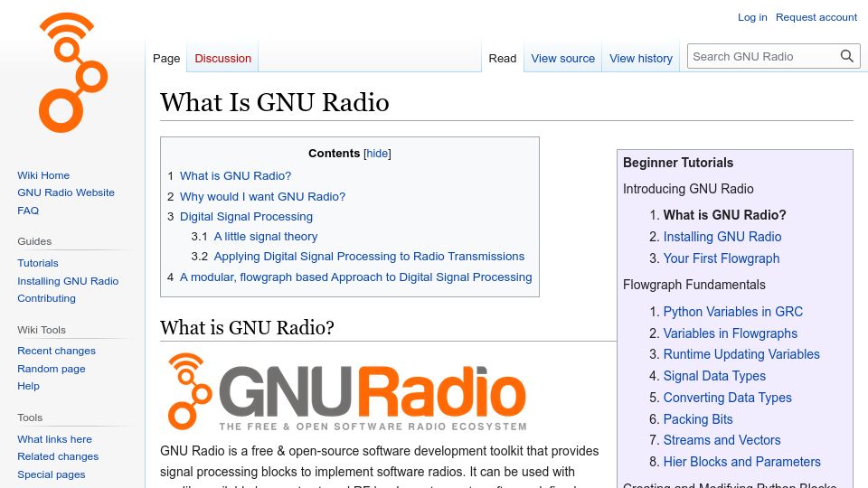Viewport: 868px width, 488px height.
Task: Select the Read tab
Action: tap(502, 58)
